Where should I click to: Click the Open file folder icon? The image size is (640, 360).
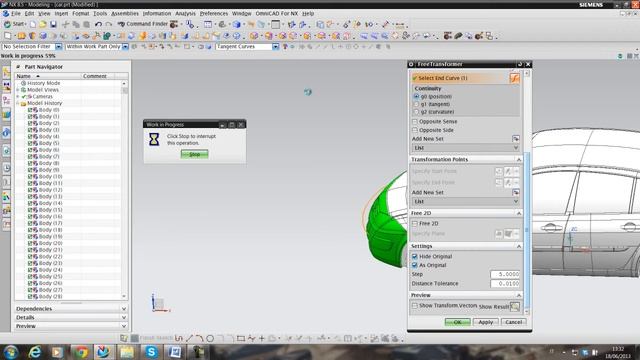pos(42,24)
